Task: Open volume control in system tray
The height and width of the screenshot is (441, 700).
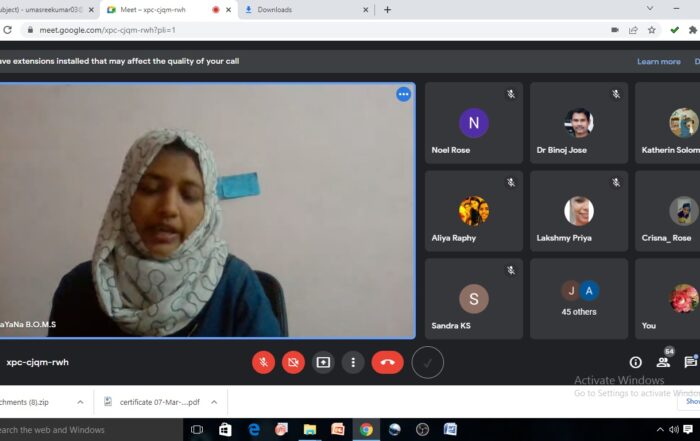Action: (674, 430)
